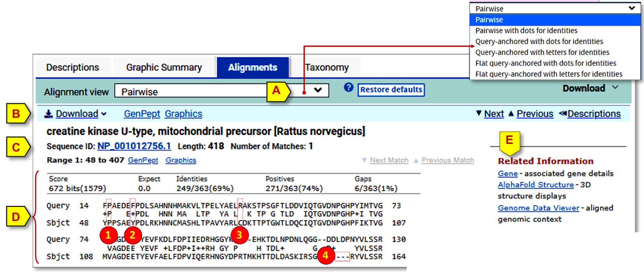Switch to the Graphic Summary tab
The height and width of the screenshot is (277, 644).
point(164,67)
